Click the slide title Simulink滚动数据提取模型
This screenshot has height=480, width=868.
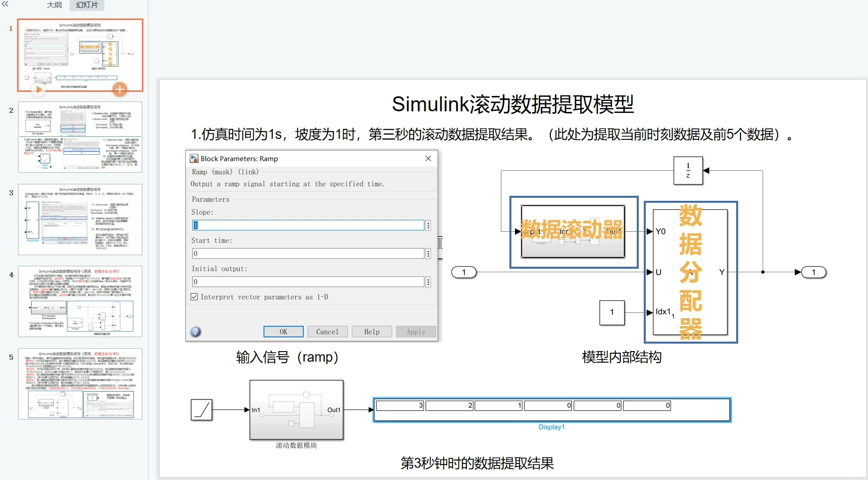point(513,104)
